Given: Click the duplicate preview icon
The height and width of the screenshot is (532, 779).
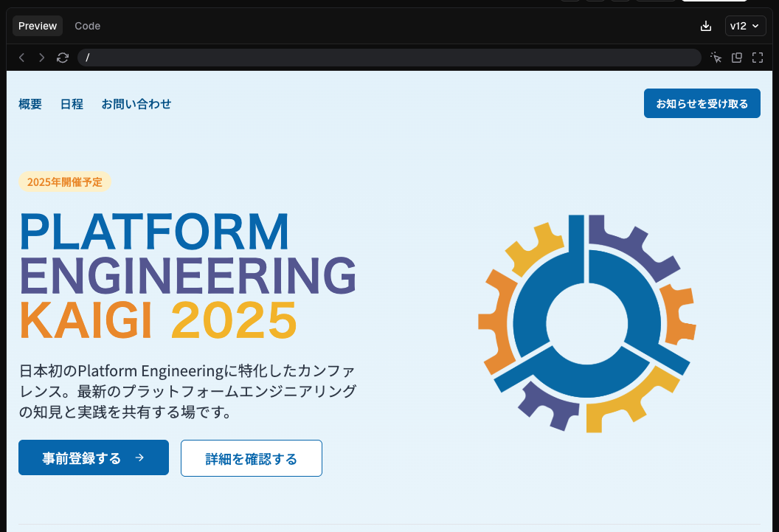Looking at the screenshot, I should 736,57.
